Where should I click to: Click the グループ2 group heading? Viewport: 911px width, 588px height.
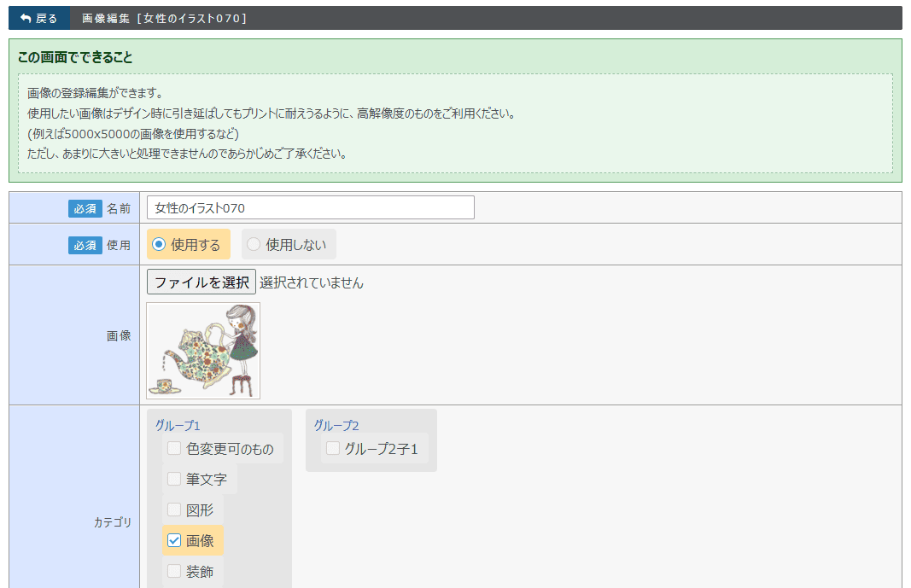click(336, 425)
